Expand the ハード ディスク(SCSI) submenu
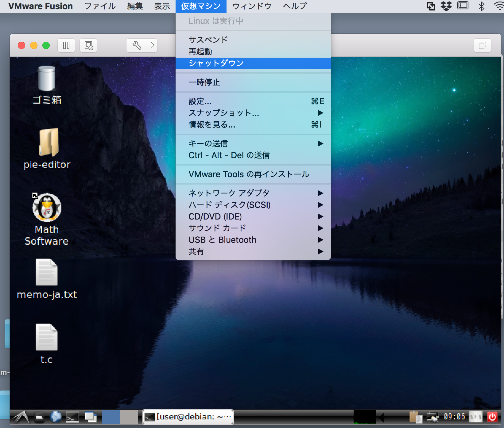Screen dimensions: 504x428 pyautogui.click(x=253, y=205)
